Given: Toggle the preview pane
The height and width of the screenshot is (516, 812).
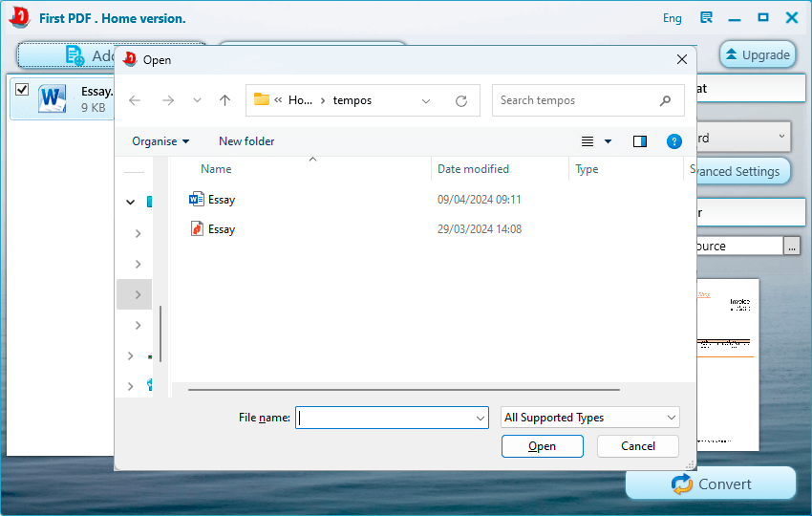Looking at the screenshot, I should pyautogui.click(x=640, y=141).
